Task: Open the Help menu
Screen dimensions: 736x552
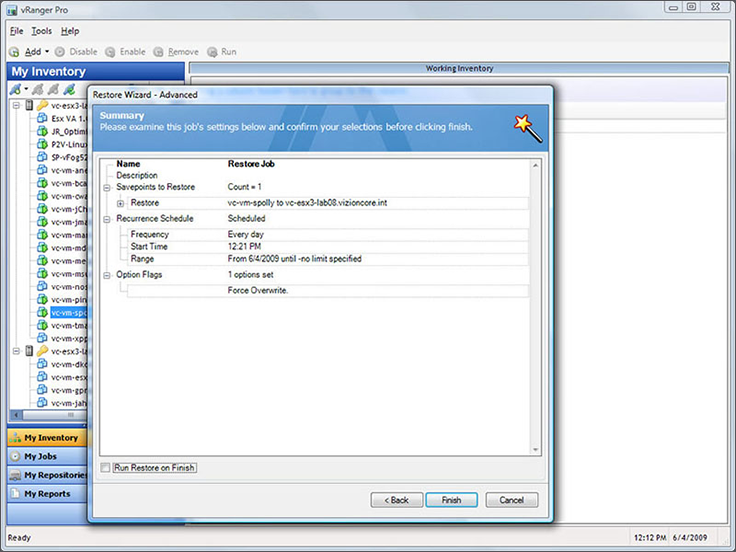Action: coord(70,31)
